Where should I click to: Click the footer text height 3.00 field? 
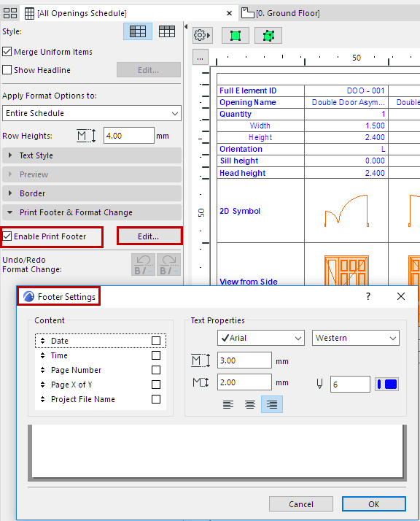(x=244, y=360)
